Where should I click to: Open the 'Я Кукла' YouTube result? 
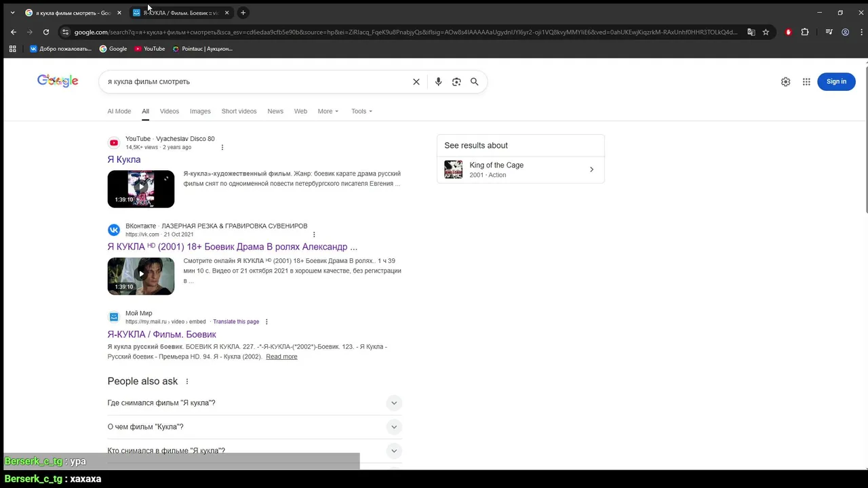coord(124,159)
